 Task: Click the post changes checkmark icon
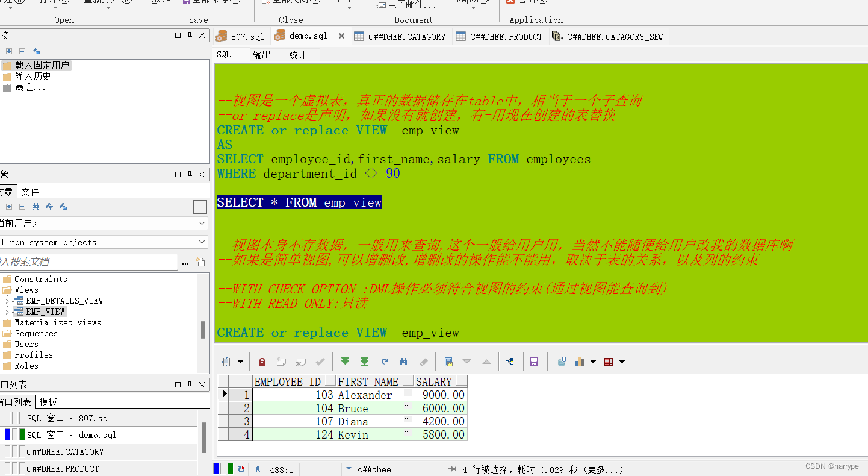point(320,362)
